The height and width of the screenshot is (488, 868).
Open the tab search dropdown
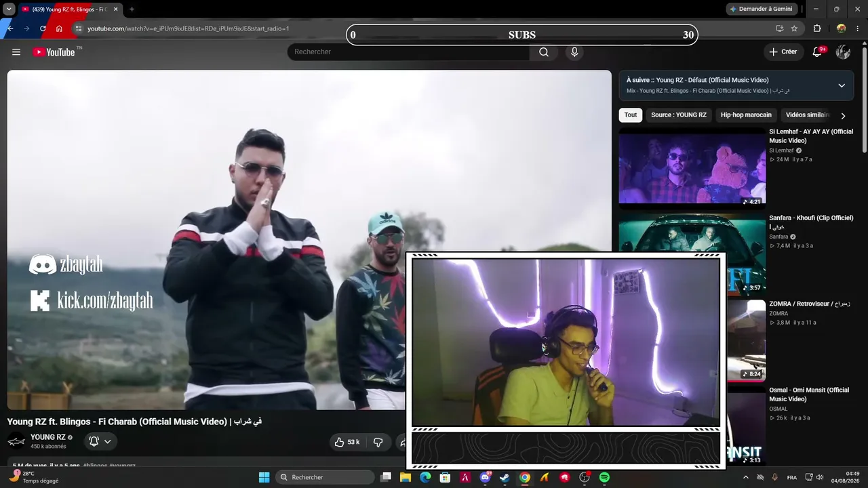(x=9, y=9)
